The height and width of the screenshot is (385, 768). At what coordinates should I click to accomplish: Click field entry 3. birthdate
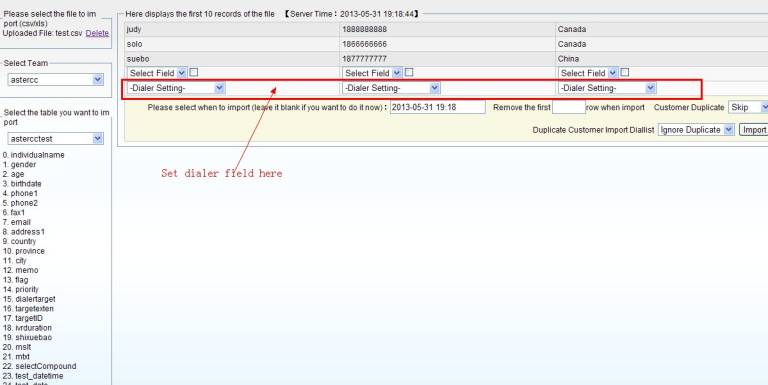pos(22,184)
